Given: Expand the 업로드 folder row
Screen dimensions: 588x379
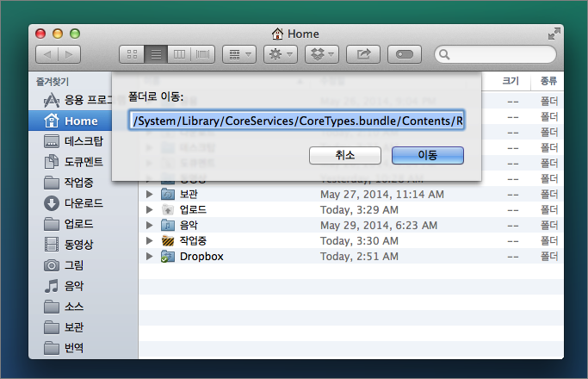Looking at the screenshot, I should tap(149, 209).
